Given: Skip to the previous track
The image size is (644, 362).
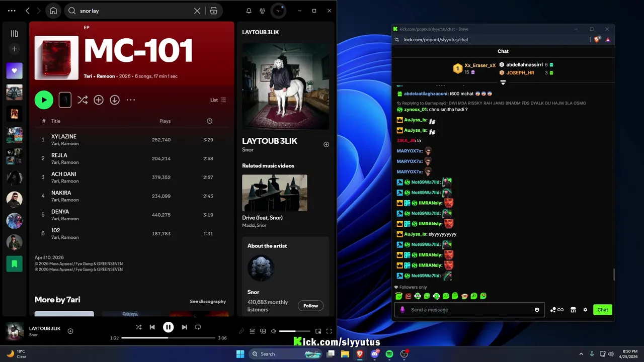Looking at the screenshot, I should coord(152,327).
